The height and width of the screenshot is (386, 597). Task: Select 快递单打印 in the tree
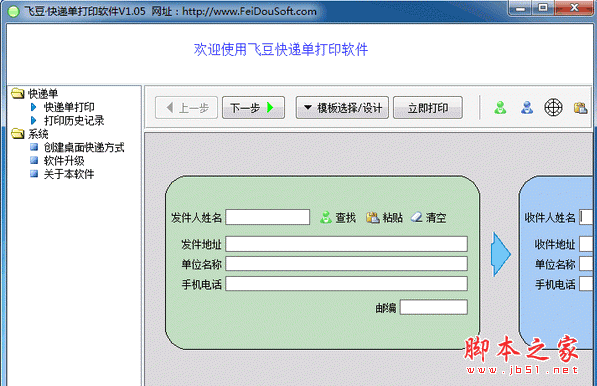coord(69,107)
